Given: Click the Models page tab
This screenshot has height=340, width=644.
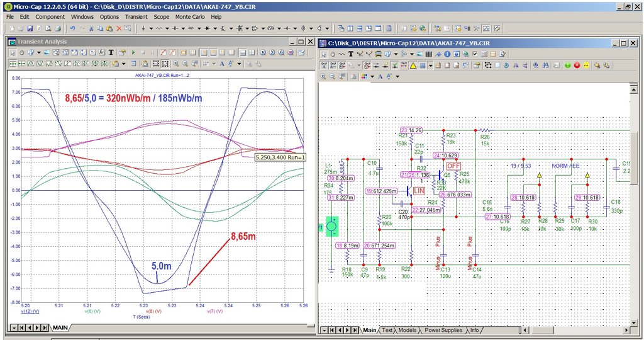Looking at the screenshot, I should (408, 330).
